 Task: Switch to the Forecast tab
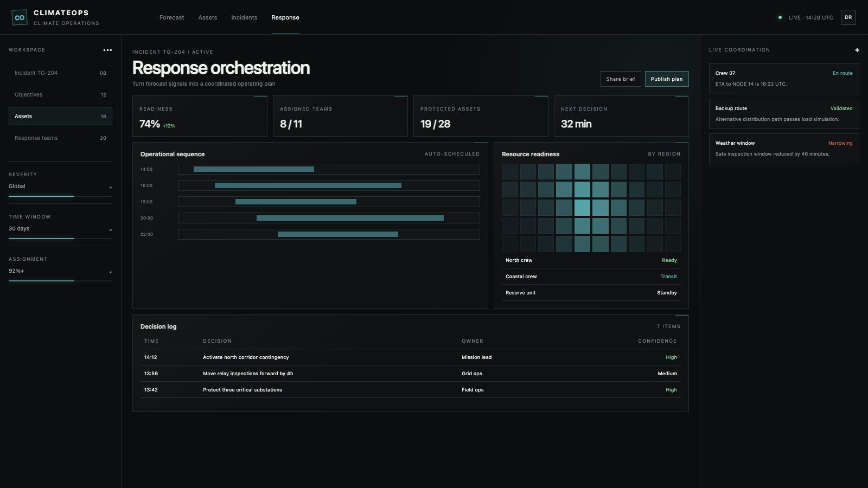click(x=171, y=17)
